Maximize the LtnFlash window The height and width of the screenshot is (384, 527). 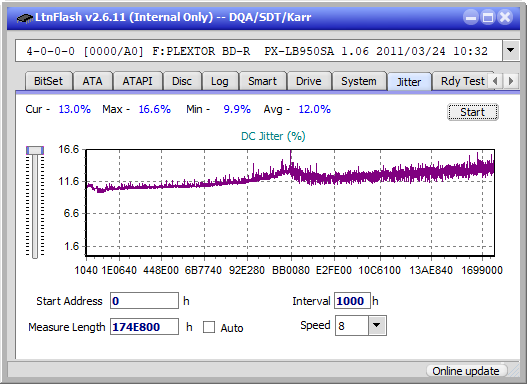click(488, 17)
